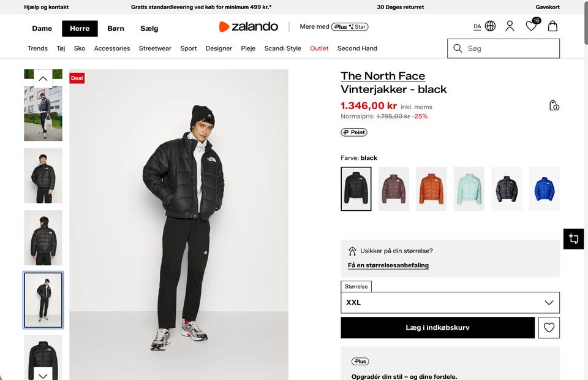The width and height of the screenshot is (588, 380).
Task: Click the Zalando logo
Action: point(249,26)
